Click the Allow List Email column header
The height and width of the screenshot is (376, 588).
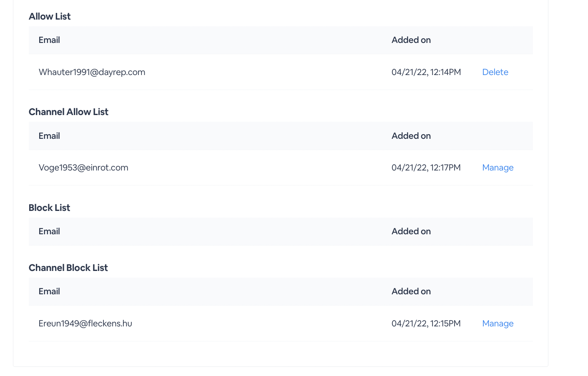tap(49, 40)
